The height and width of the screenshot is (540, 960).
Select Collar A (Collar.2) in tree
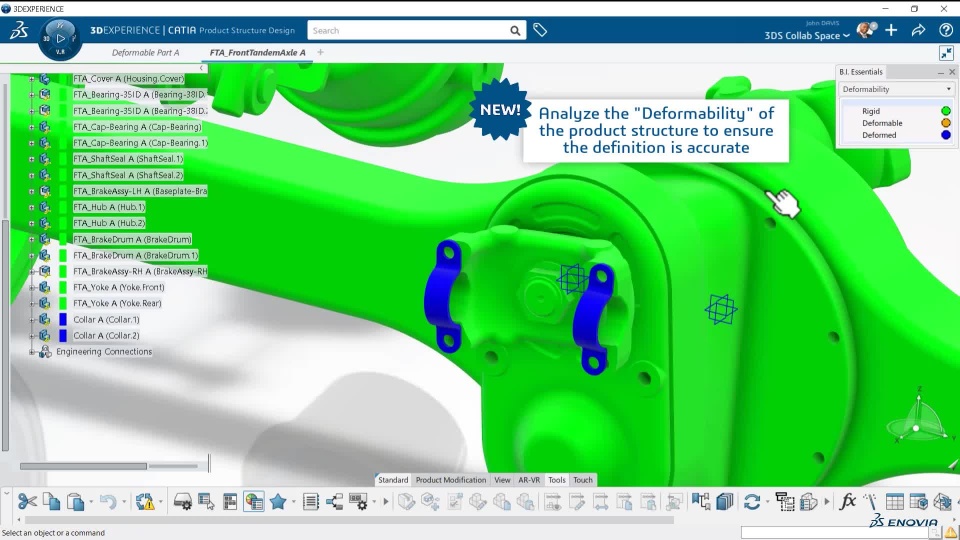pyautogui.click(x=107, y=336)
